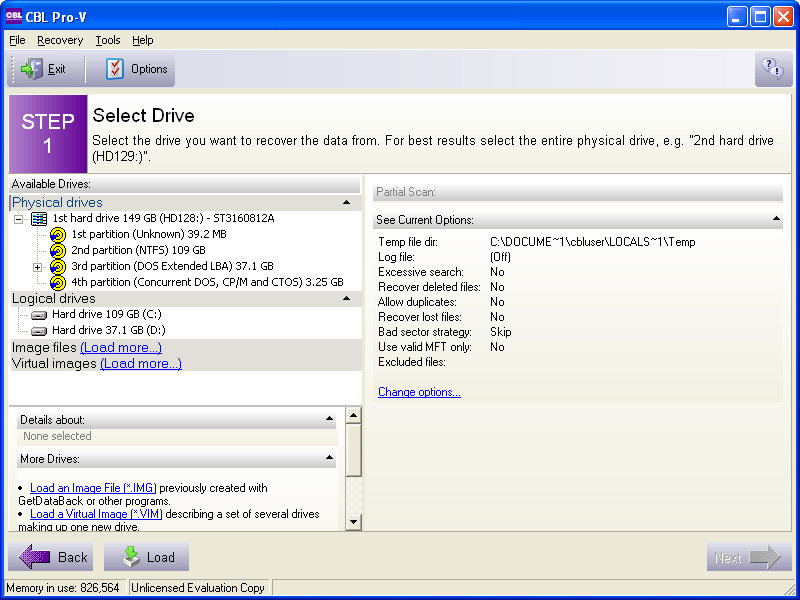Open the Tools menu
This screenshot has height=600, width=800.
click(108, 40)
